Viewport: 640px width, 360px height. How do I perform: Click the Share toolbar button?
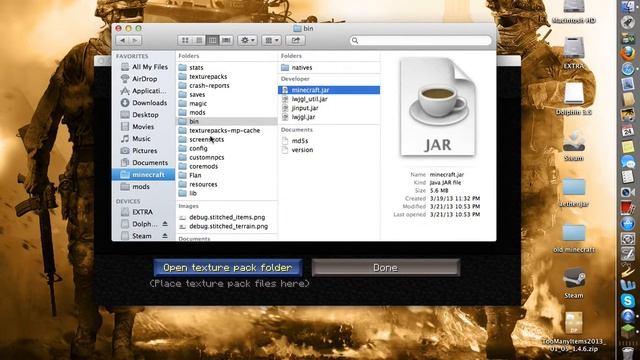(x=296, y=40)
